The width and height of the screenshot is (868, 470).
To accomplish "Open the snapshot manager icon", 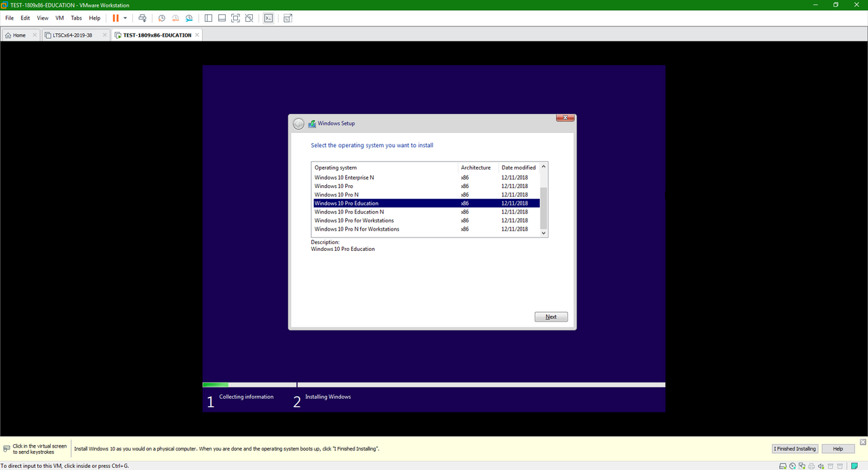I will click(189, 18).
